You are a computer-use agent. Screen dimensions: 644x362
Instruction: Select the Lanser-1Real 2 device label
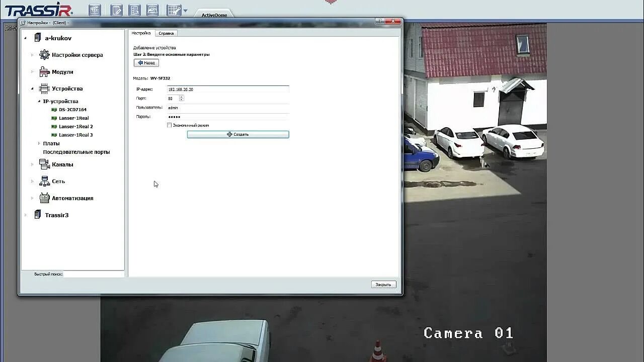click(76, 127)
